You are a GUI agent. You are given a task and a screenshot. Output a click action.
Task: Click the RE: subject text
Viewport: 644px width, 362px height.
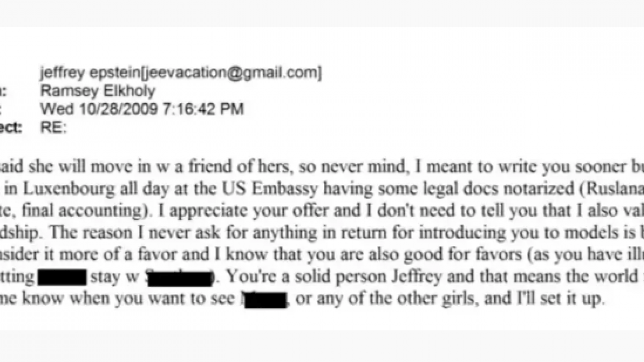(x=53, y=127)
